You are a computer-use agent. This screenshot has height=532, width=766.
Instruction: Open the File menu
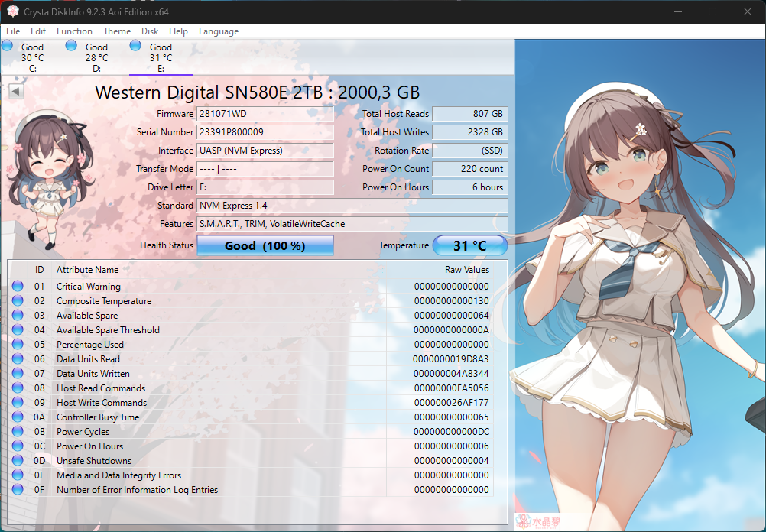click(x=13, y=31)
